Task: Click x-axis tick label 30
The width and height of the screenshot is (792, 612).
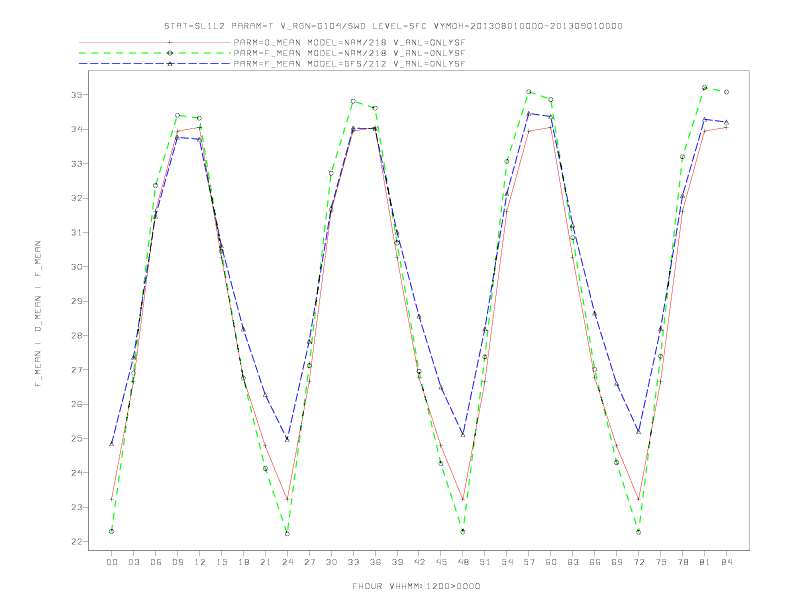Action: pos(331,562)
